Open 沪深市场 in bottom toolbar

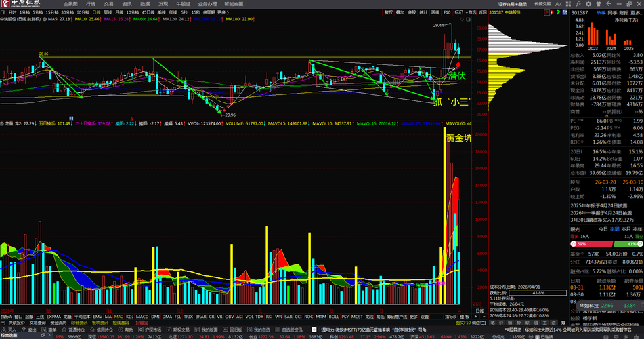150,330
